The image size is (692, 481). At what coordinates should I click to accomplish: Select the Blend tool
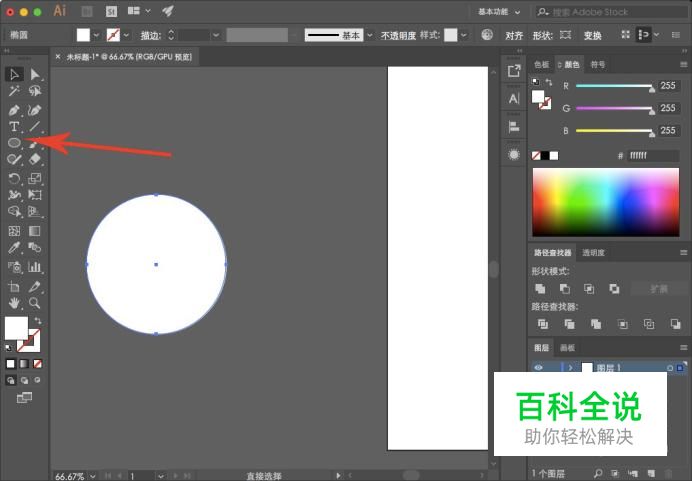point(34,248)
